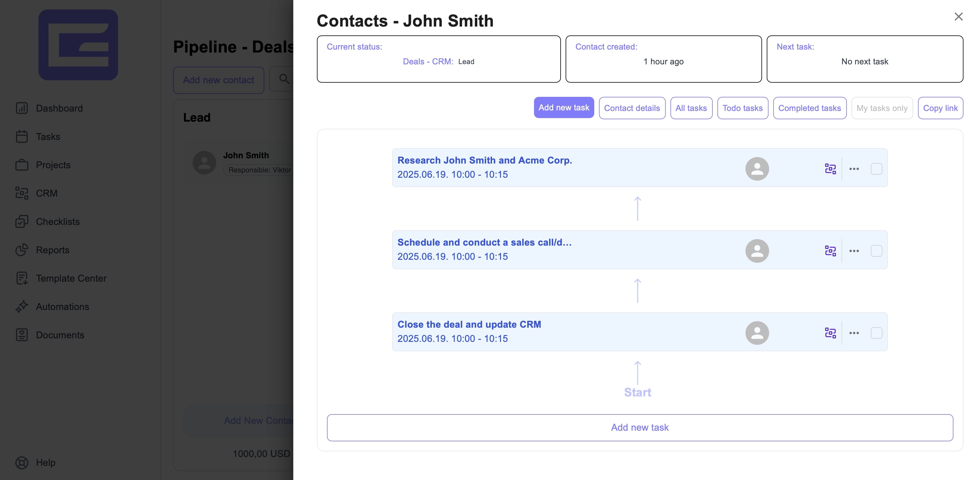Open more options for Schedule sales call task
This screenshot has width=980, height=480.
tap(854, 251)
